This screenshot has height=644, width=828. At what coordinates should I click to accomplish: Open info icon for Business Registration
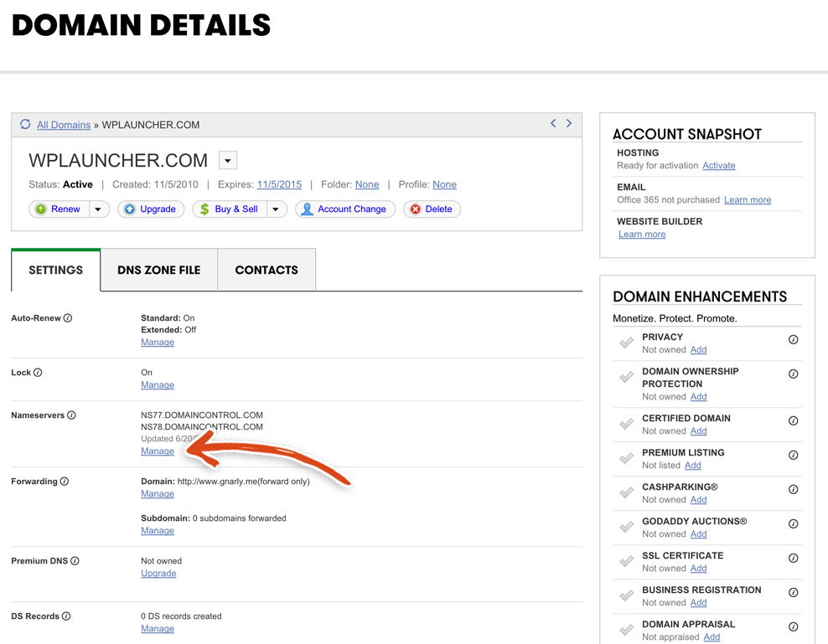pyautogui.click(x=793, y=592)
